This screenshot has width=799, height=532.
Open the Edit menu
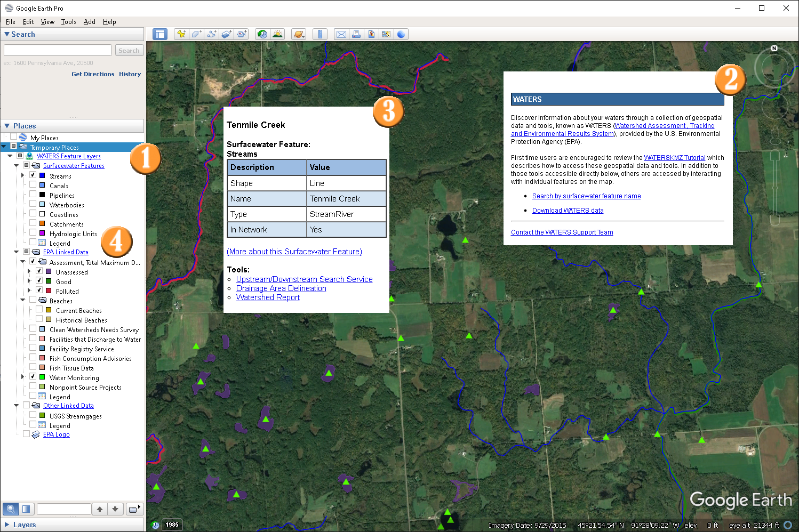(x=28, y=22)
